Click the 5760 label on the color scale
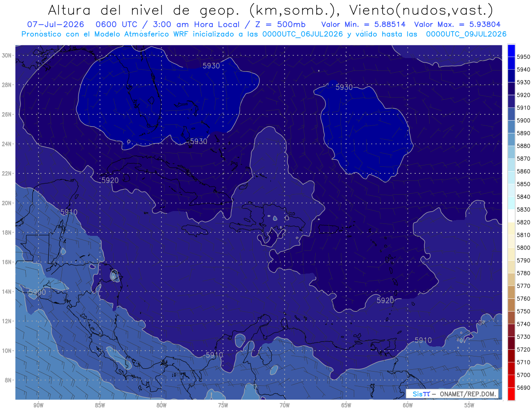 524,298
